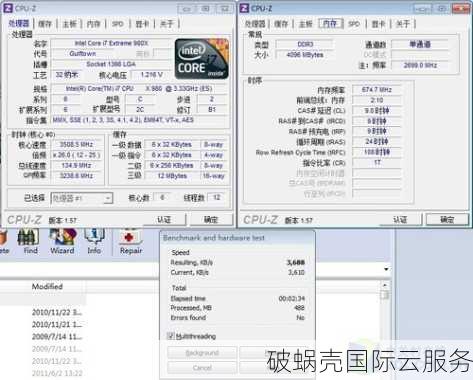This screenshot has height=380, width=473.
Task: Click the 核心速度 value 3508.5 MHz
Action: [76, 144]
